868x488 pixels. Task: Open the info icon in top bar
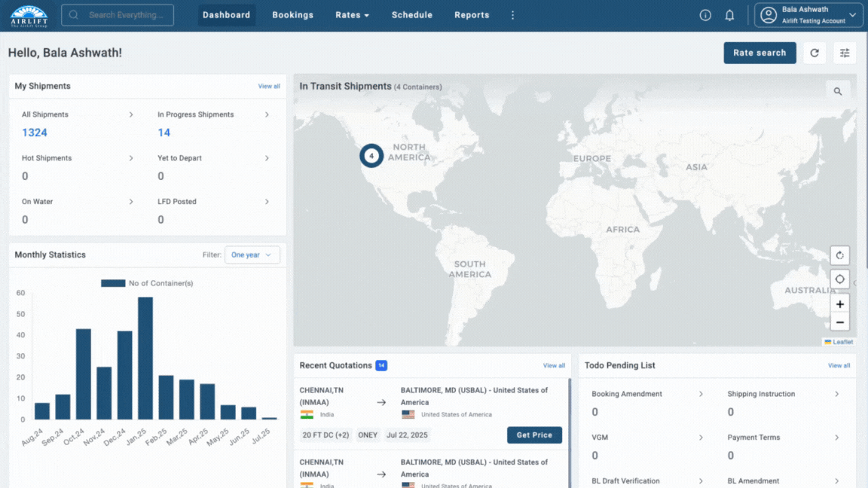pyautogui.click(x=705, y=15)
